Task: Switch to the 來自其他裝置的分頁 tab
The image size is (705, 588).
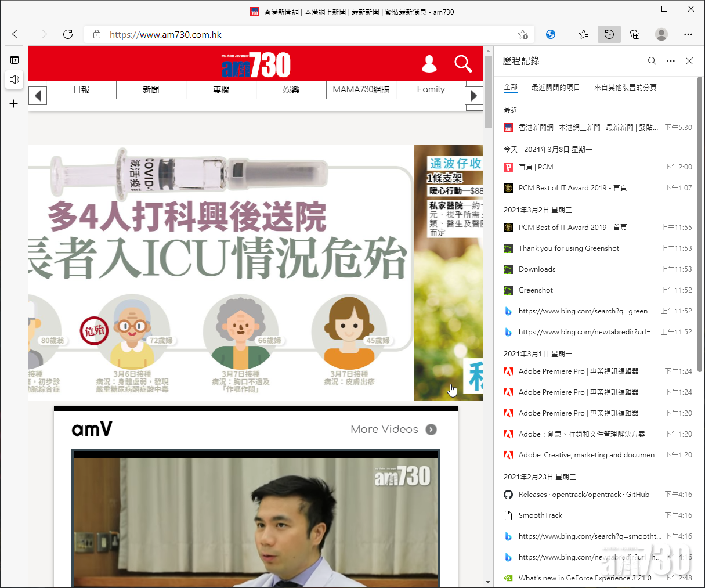Action: coord(625,88)
